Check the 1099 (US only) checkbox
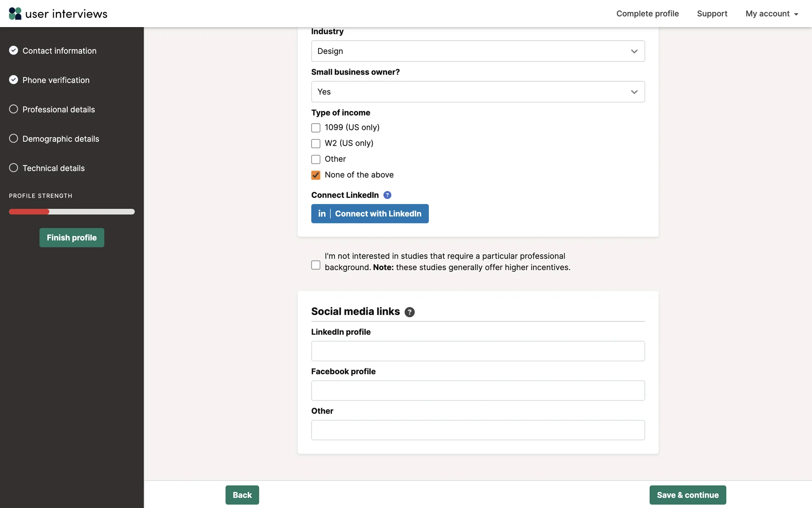Viewport: 812px width, 508px height. click(315, 128)
